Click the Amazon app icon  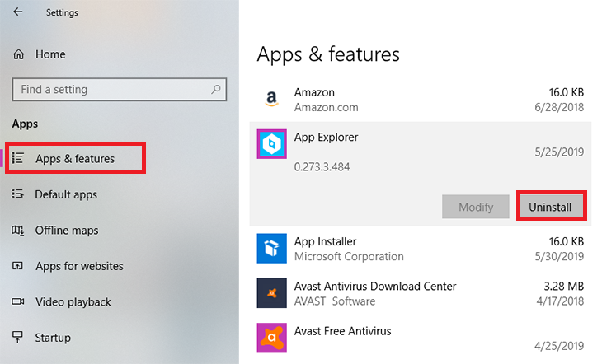(271, 100)
